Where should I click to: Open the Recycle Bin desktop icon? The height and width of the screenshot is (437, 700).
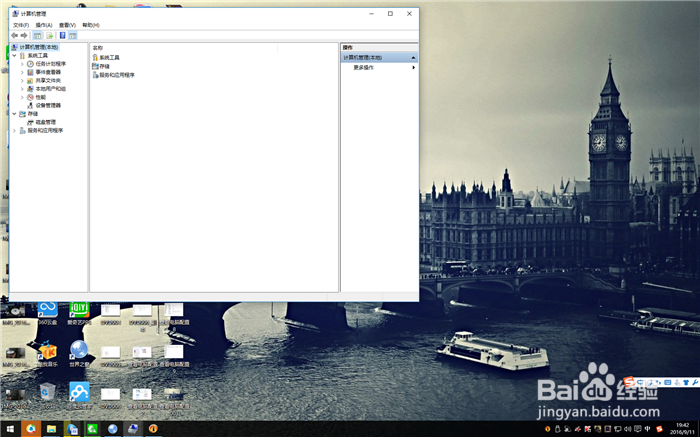[x=47, y=395]
